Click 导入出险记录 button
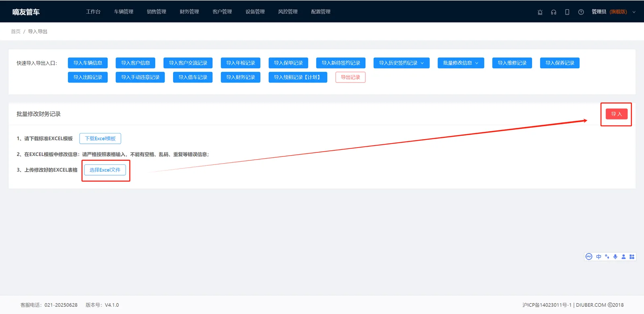Viewport: 644px width, 314px height. [x=88, y=77]
